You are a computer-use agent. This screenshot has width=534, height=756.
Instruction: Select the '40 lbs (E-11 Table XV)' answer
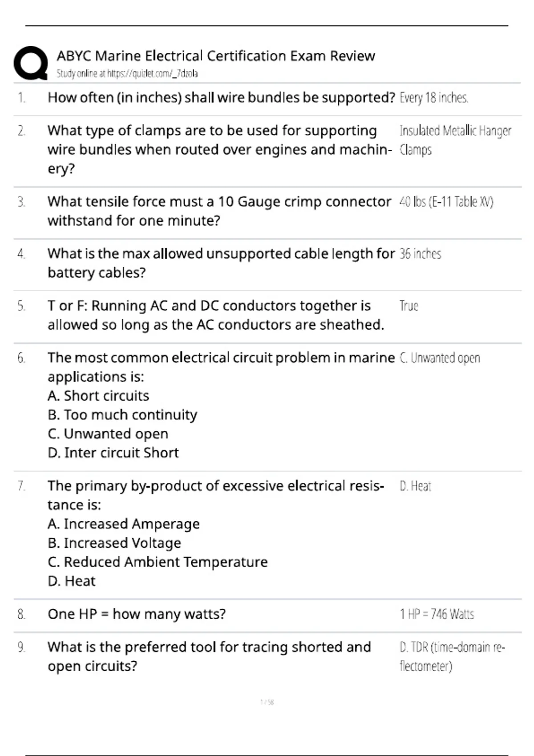coord(446,202)
